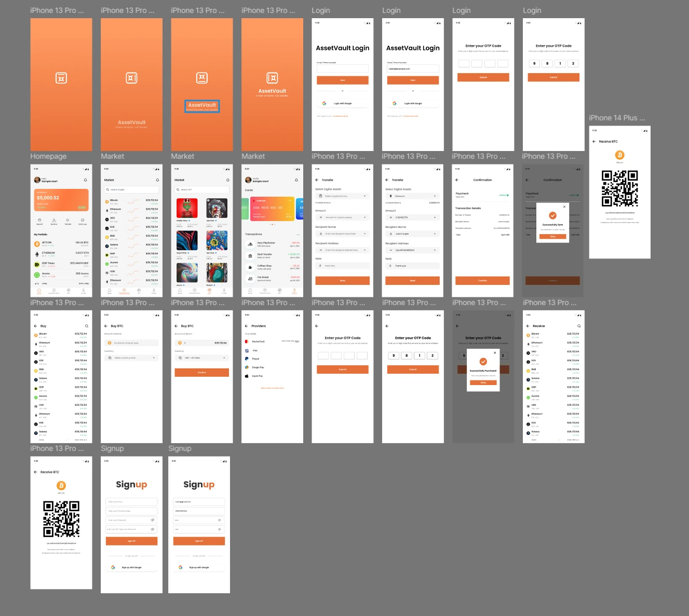Select NFT tab in Homepage frame
This screenshot has height=616, width=689.
tap(69, 291)
